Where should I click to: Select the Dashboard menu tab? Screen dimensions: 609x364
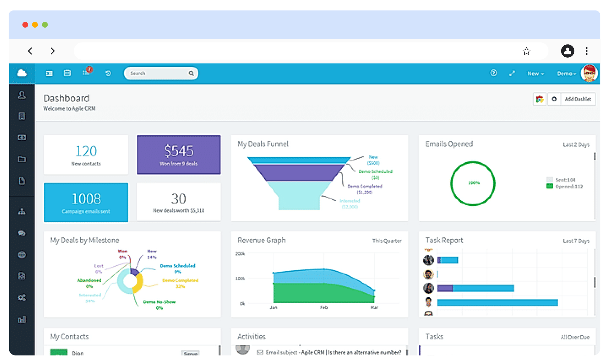click(x=49, y=73)
